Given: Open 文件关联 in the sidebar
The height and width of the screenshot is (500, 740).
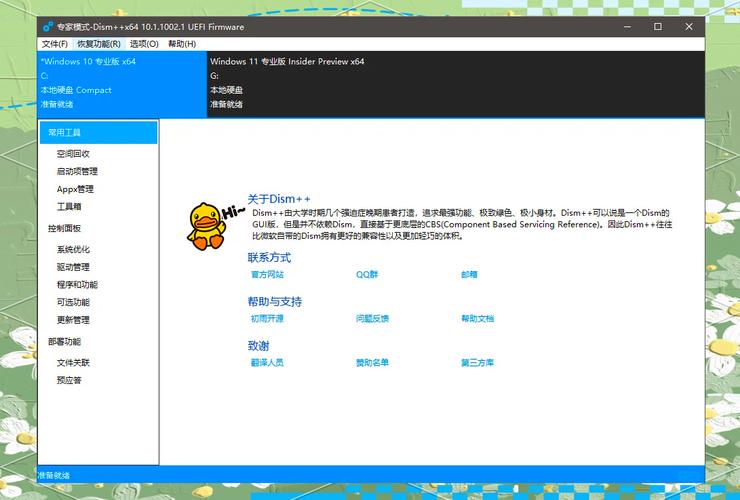Looking at the screenshot, I should coord(73,363).
